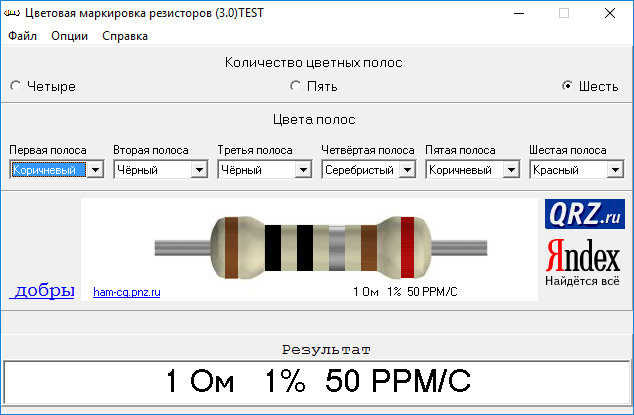Open the Справка menu
This screenshot has width=634, height=415.
coord(125,36)
